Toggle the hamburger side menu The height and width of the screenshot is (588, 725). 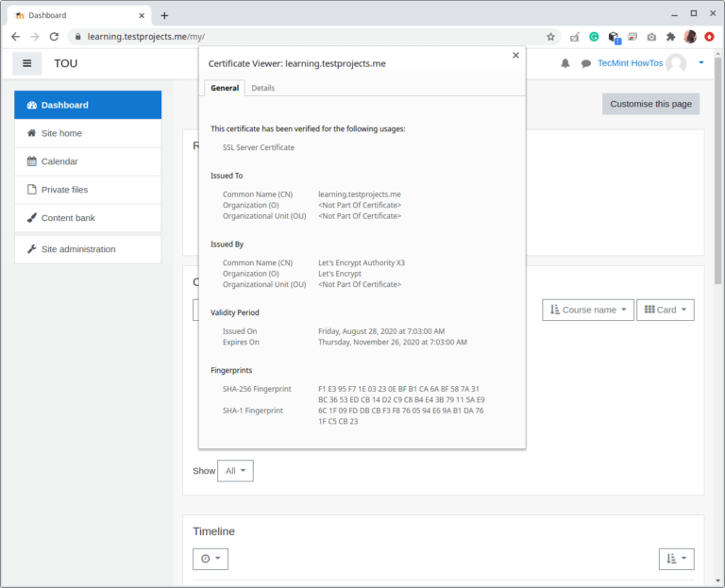[26, 63]
